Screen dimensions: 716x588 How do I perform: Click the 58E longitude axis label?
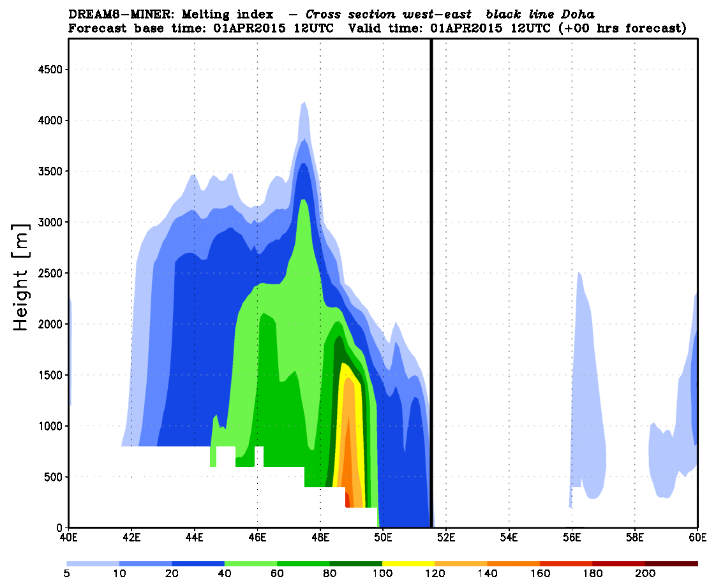tap(635, 538)
